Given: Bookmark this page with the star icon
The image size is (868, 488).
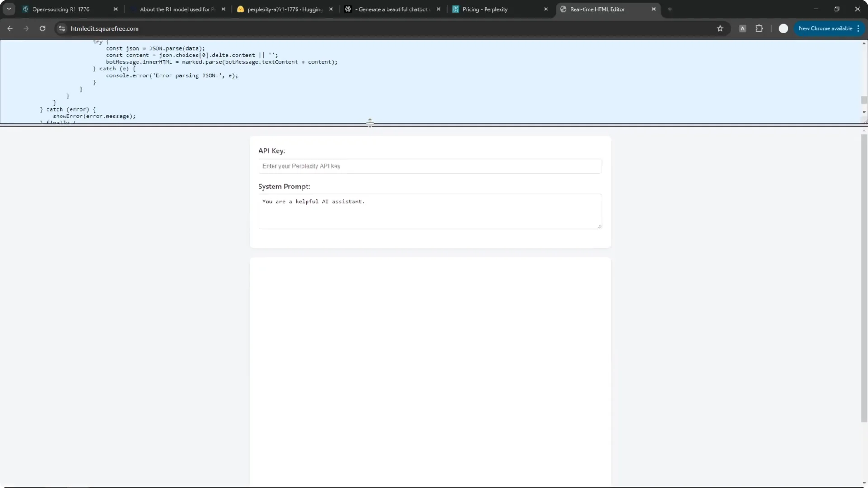Looking at the screenshot, I should pyautogui.click(x=720, y=28).
